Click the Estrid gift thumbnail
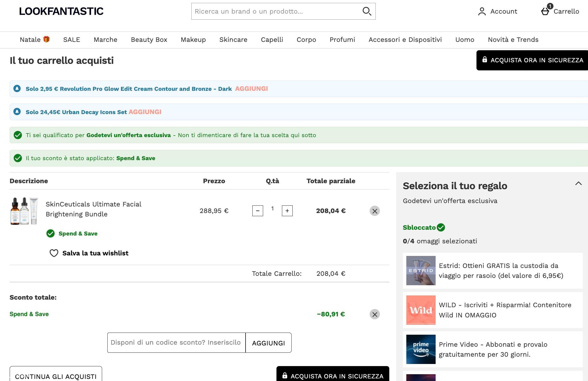This screenshot has height=381, width=588. [x=421, y=271]
